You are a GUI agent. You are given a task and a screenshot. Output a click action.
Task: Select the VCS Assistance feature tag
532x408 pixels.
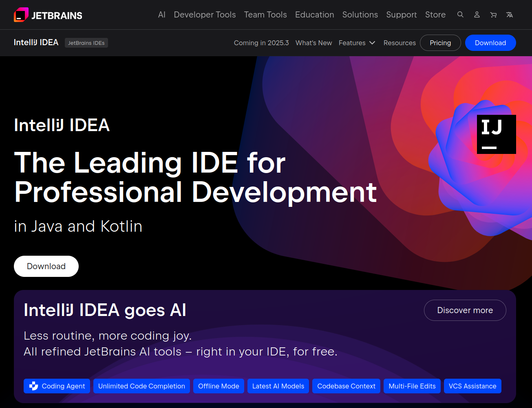tap(472, 386)
